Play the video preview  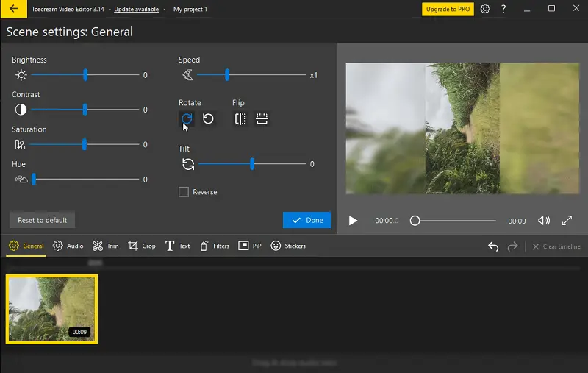(x=353, y=220)
